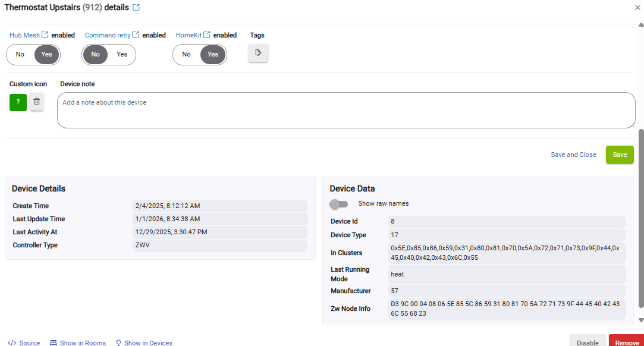Viewport: 644px width, 346px height.
Task: Click Show in Rooms link
Action: (x=78, y=342)
